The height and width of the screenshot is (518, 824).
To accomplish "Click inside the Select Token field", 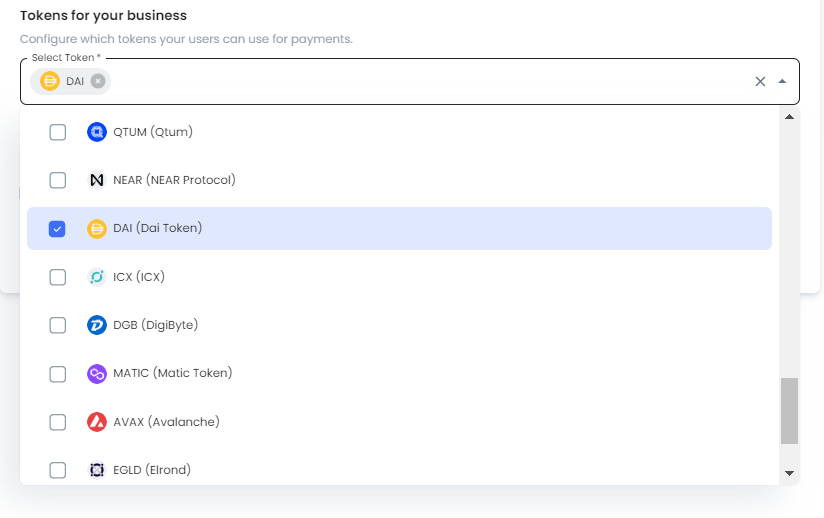I will point(420,82).
